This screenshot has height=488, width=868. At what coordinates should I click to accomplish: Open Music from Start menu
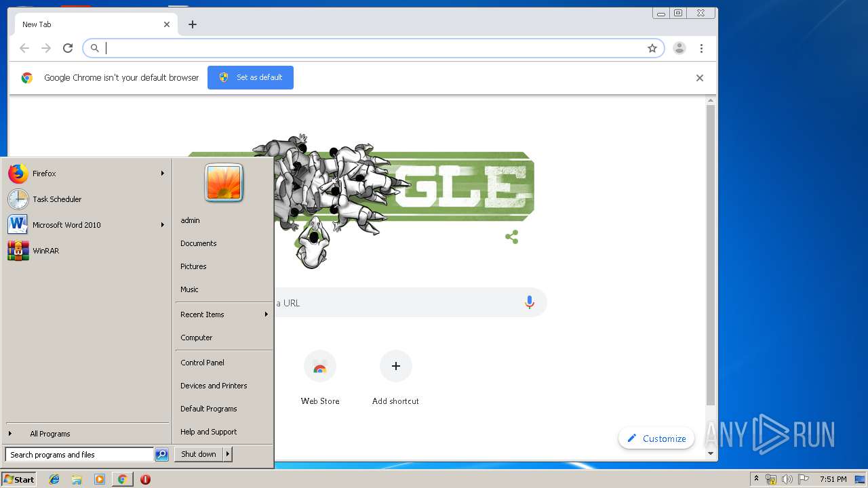coord(189,289)
